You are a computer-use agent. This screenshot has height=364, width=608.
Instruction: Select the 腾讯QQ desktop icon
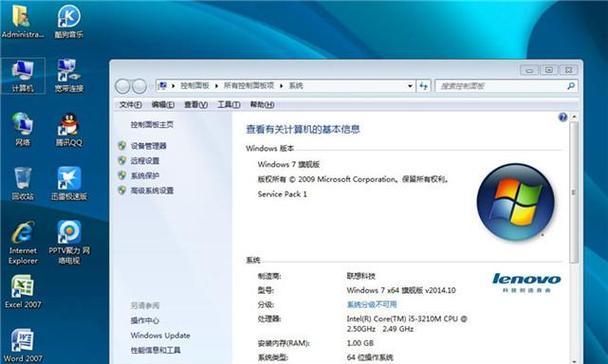click(69, 130)
